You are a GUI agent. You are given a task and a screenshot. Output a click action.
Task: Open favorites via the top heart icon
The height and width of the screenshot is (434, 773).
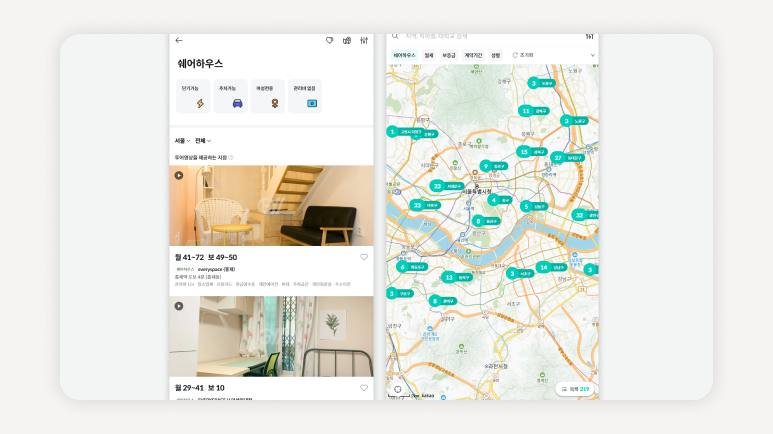tap(330, 40)
